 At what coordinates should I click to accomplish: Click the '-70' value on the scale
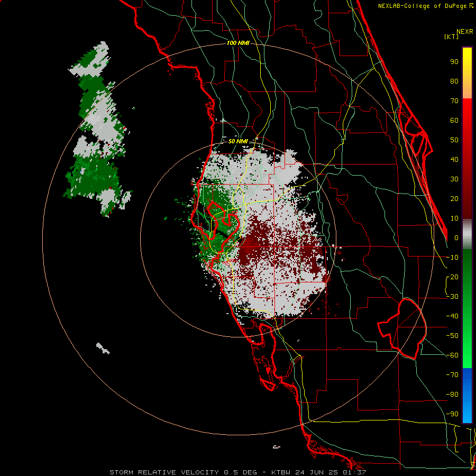point(452,374)
